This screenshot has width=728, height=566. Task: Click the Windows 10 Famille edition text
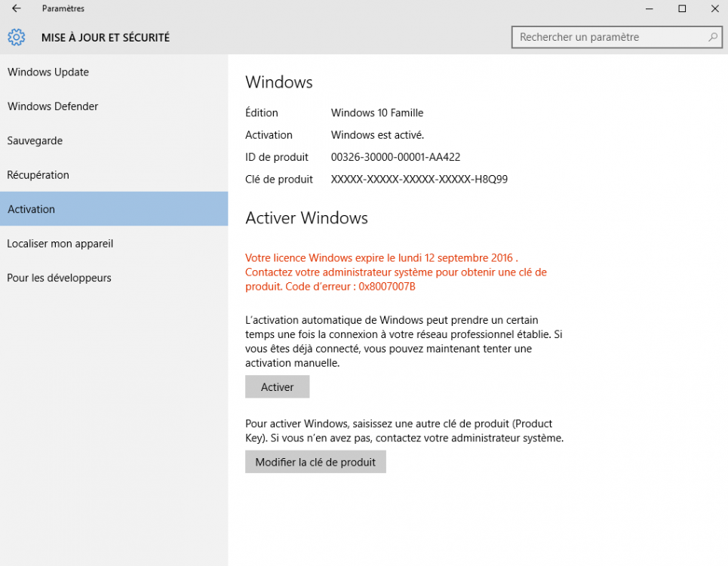pos(377,112)
